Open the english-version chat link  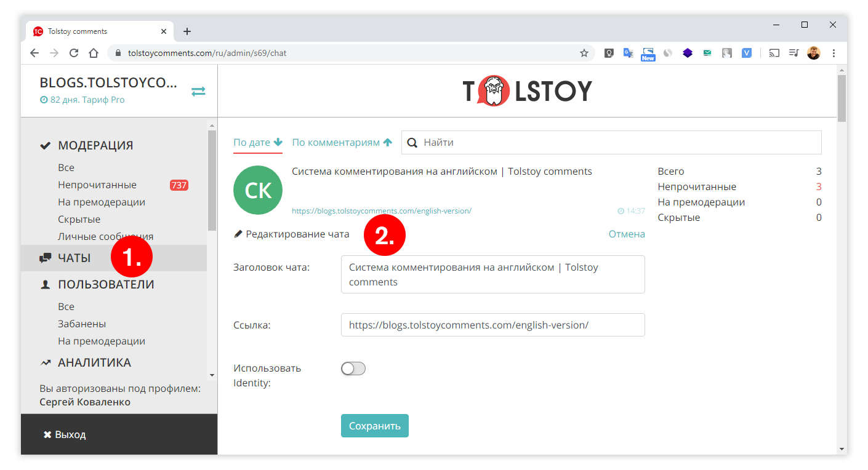tap(382, 211)
